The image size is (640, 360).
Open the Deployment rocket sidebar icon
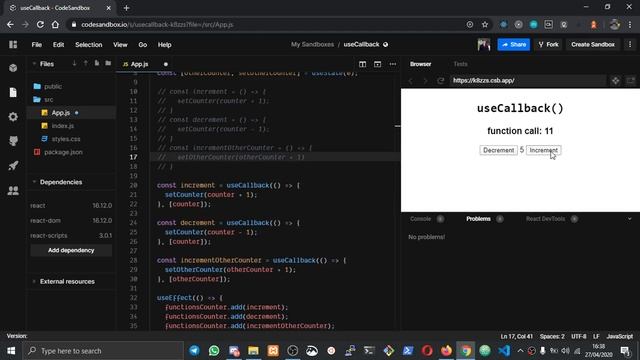coord(13,166)
